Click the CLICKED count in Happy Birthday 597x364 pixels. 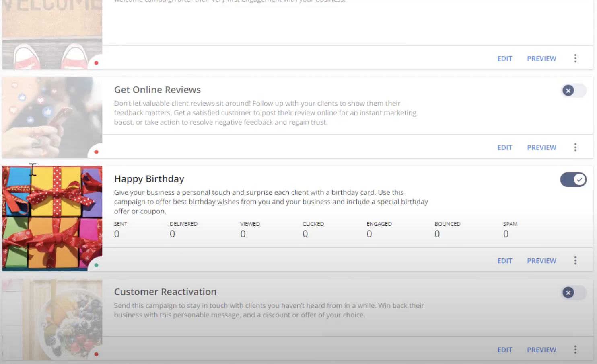[305, 234]
